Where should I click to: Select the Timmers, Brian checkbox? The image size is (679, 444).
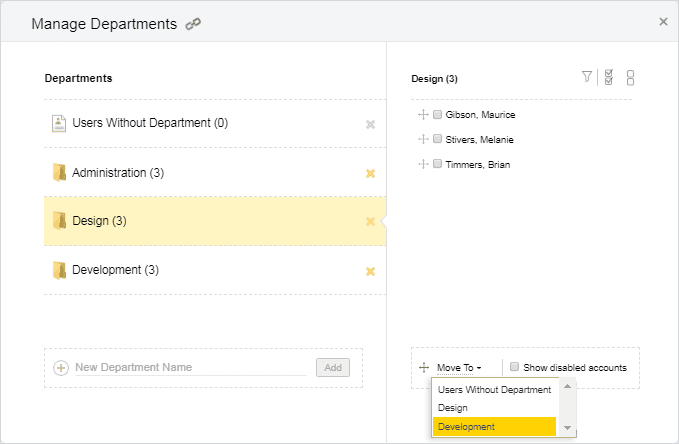pos(437,164)
